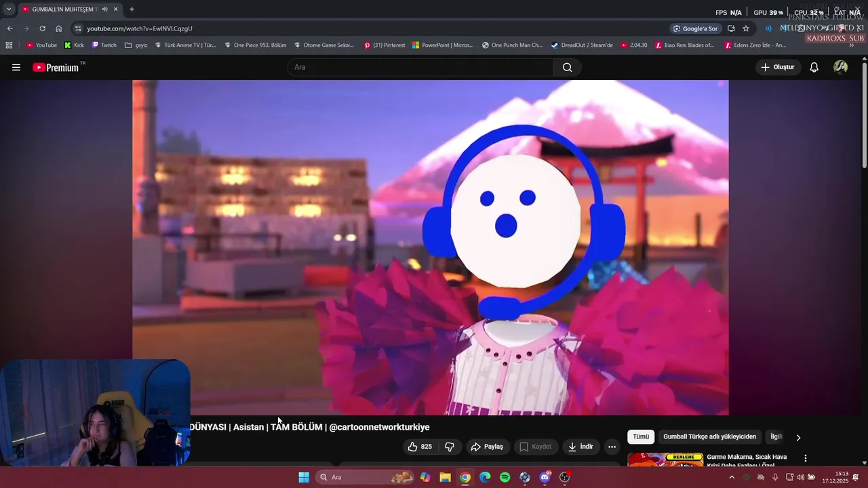Open volume control in system tray
This screenshot has width=868, height=488.
[x=800, y=477]
